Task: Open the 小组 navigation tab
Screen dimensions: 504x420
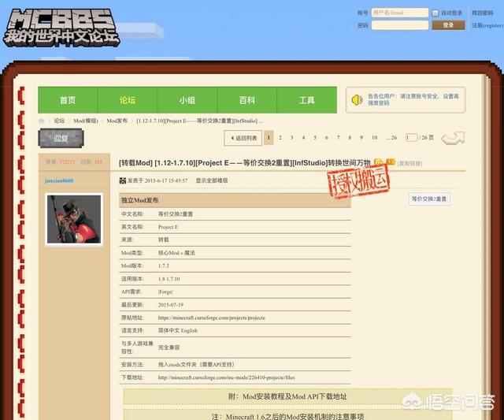Action: tap(187, 100)
